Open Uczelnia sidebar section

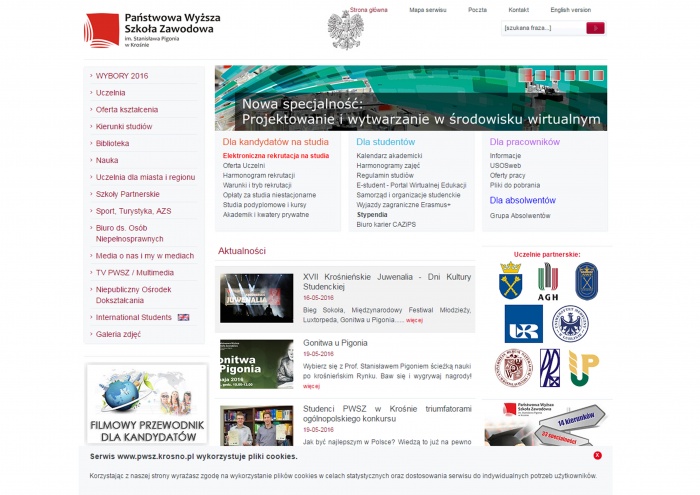[x=110, y=93]
